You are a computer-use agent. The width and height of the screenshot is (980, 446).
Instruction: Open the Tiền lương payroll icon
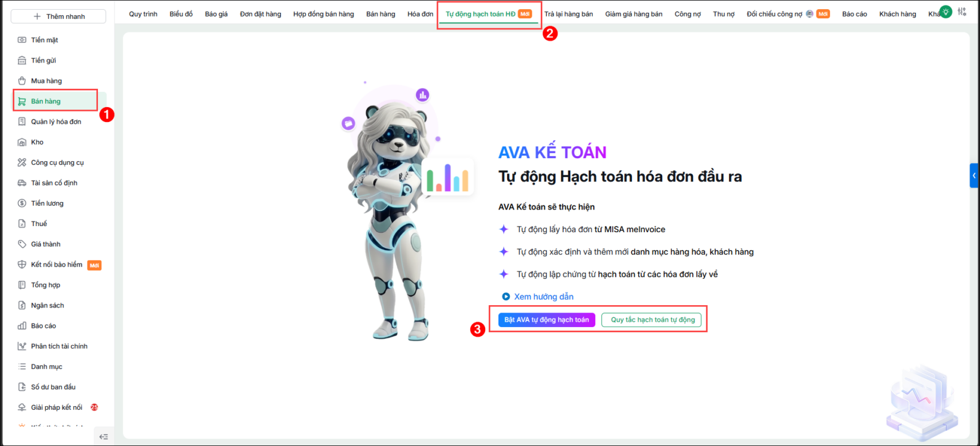pyautogui.click(x=22, y=203)
